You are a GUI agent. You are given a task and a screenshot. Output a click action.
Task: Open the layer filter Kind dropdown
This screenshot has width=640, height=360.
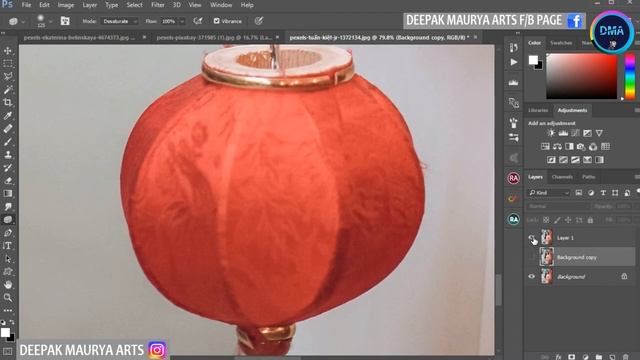point(549,193)
